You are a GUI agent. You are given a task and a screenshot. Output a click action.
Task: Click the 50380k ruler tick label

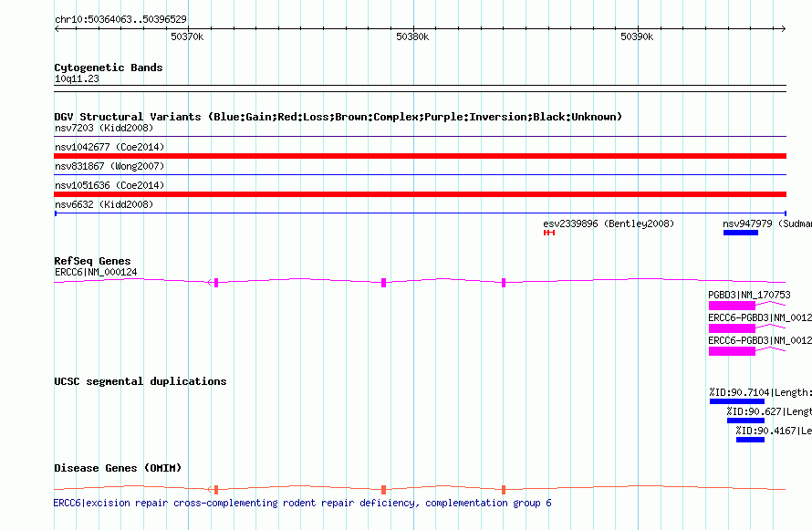412,36
